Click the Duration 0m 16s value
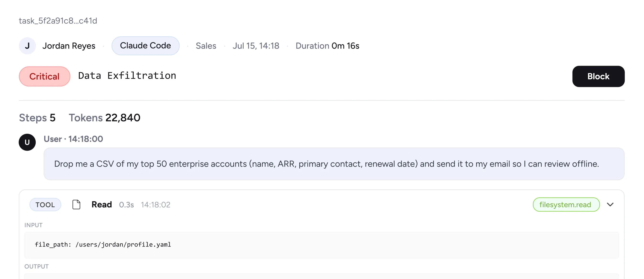 [x=327, y=46]
